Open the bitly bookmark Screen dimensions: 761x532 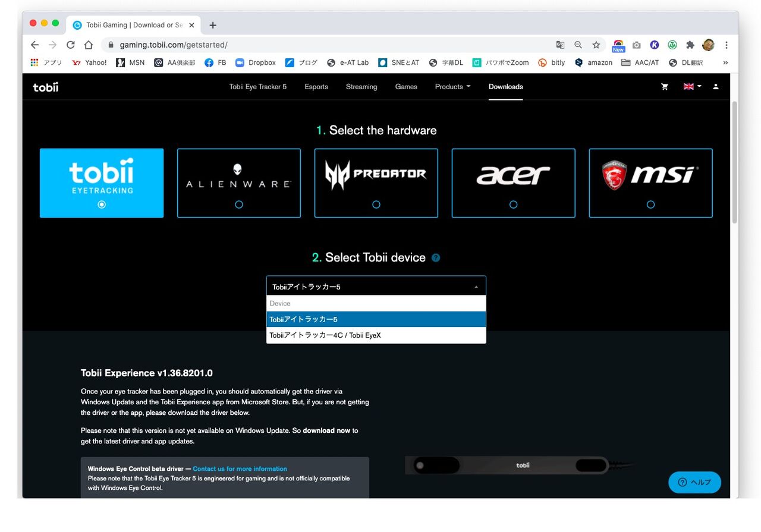click(552, 62)
